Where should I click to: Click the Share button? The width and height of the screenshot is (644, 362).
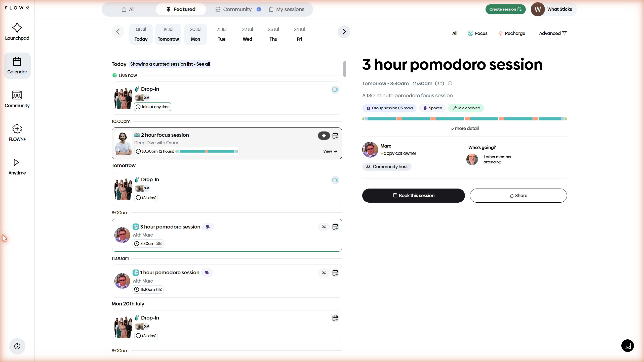tap(518, 196)
